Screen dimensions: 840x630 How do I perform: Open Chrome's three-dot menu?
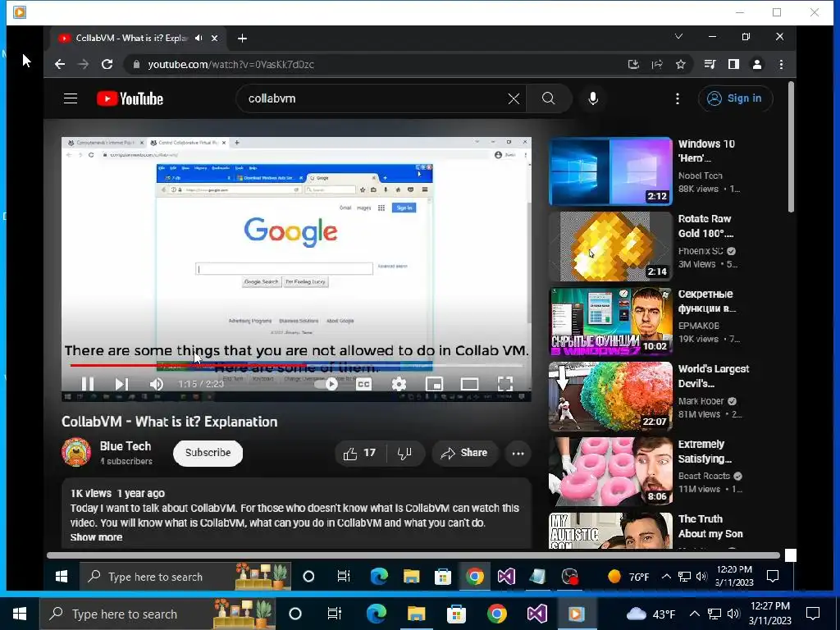pos(781,64)
